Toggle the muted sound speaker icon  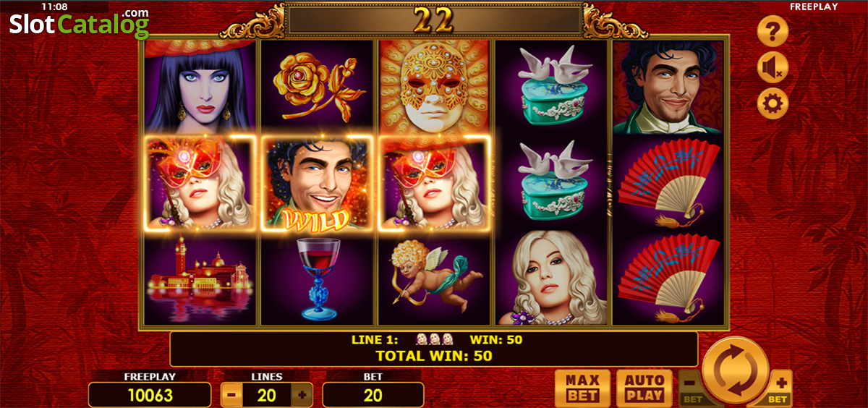(772, 68)
